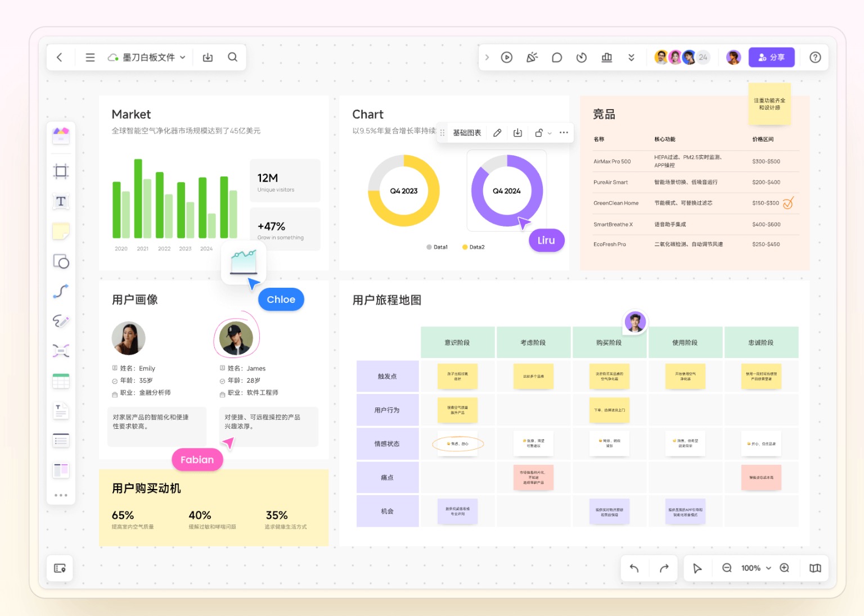
Task: Toggle pointer selection mode
Action: [x=697, y=568]
